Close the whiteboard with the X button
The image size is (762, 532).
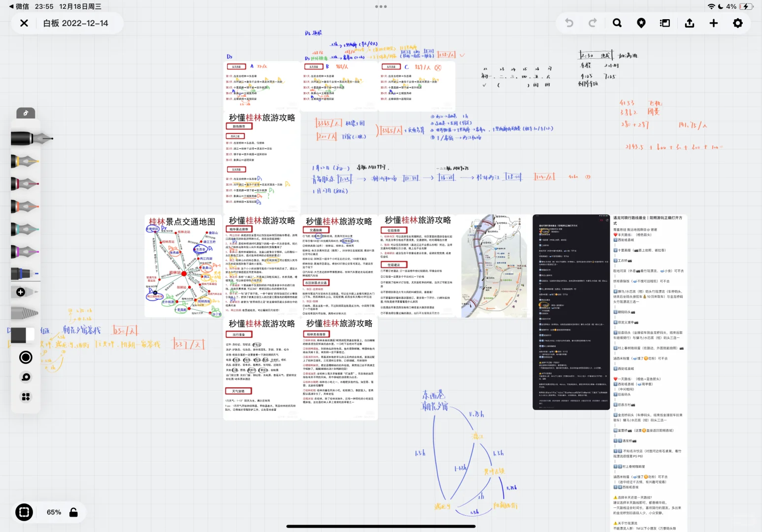click(x=24, y=23)
